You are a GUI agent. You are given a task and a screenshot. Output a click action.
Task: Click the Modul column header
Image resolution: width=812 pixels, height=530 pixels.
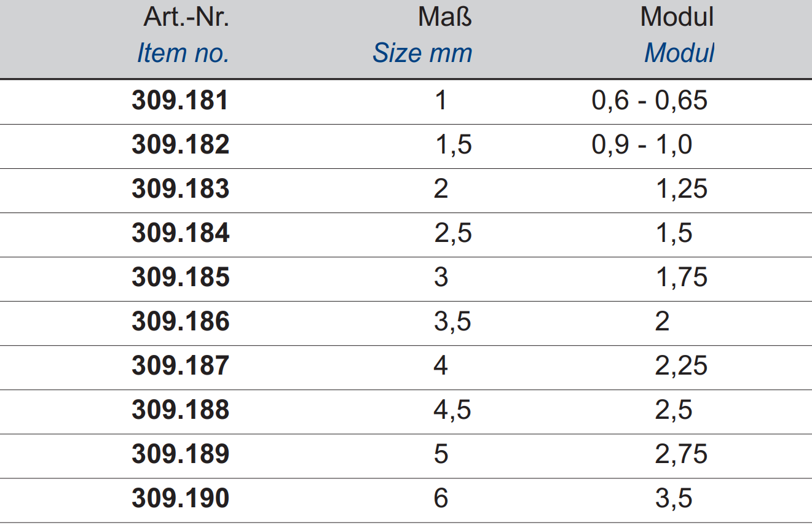click(x=677, y=17)
